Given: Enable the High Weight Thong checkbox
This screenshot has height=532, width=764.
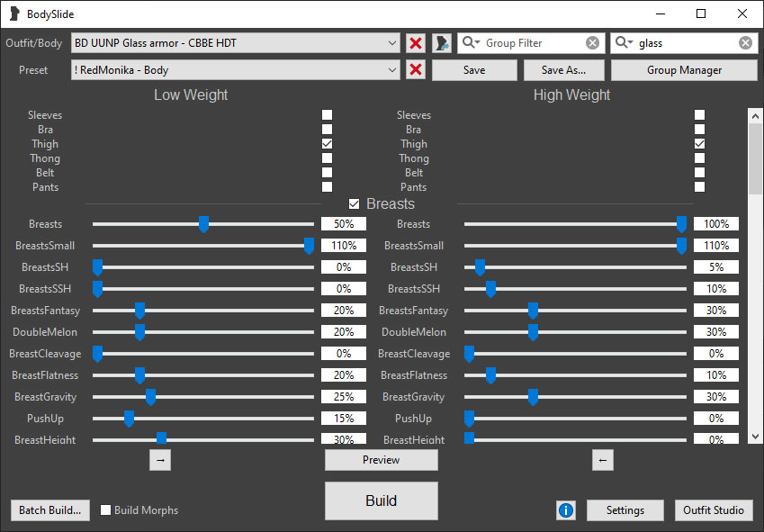Looking at the screenshot, I should click(x=700, y=158).
